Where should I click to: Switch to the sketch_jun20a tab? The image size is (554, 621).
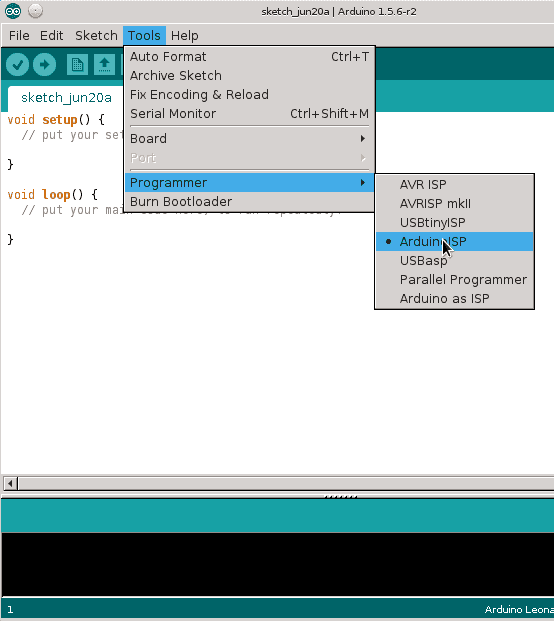tap(66, 97)
